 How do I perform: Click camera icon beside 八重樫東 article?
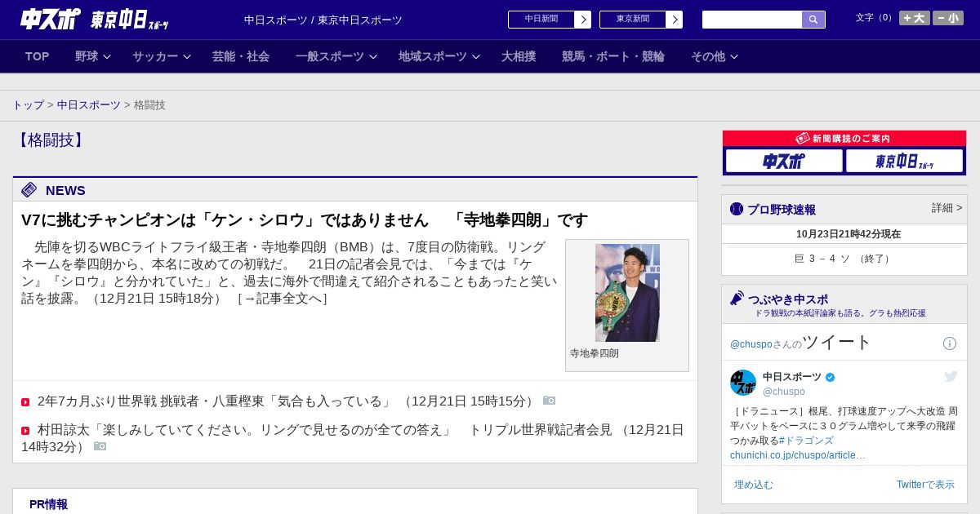(550, 401)
